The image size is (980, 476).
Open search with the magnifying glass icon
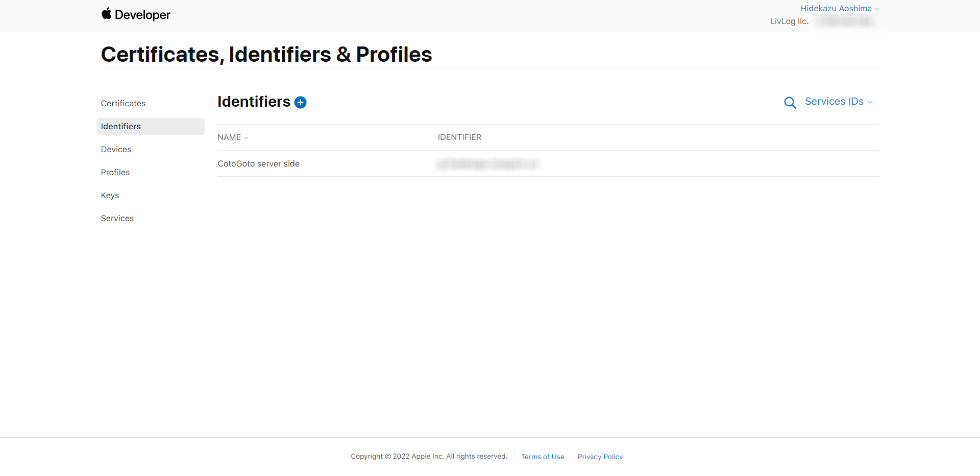(790, 103)
